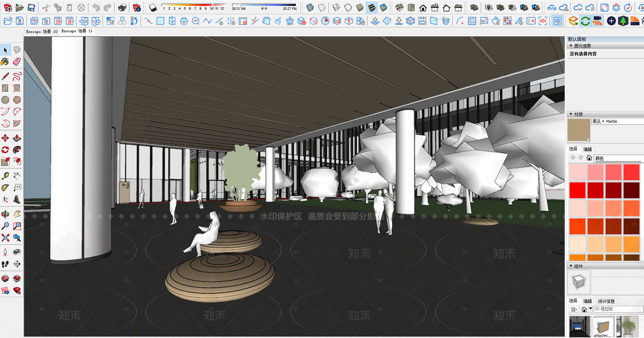
Task: Click the 3D 模型库 search field
Action: click(x=618, y=309)
